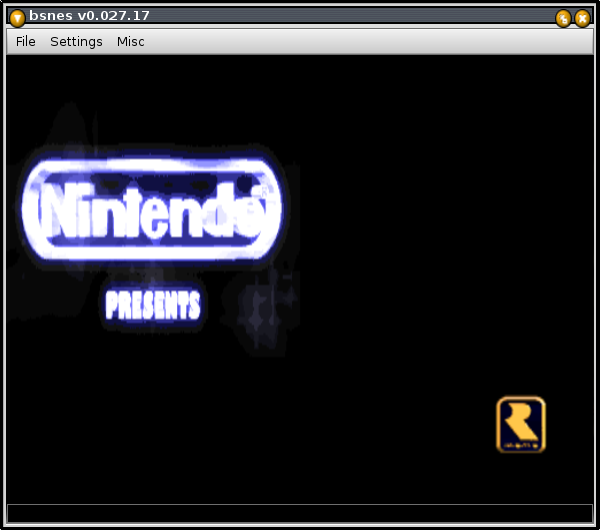Click the bsnes v0.027.17 title bar text
This screenshot has width=600, height=530.
[x=89, y=16]
